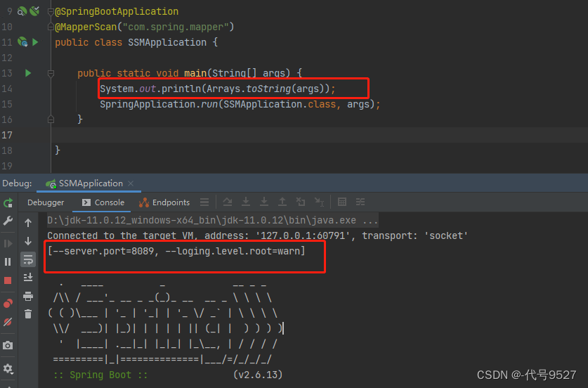Open the debugger settings gear
Image resolution: width=588 pixels, height=388 pixels.
(x=8, y=369)
